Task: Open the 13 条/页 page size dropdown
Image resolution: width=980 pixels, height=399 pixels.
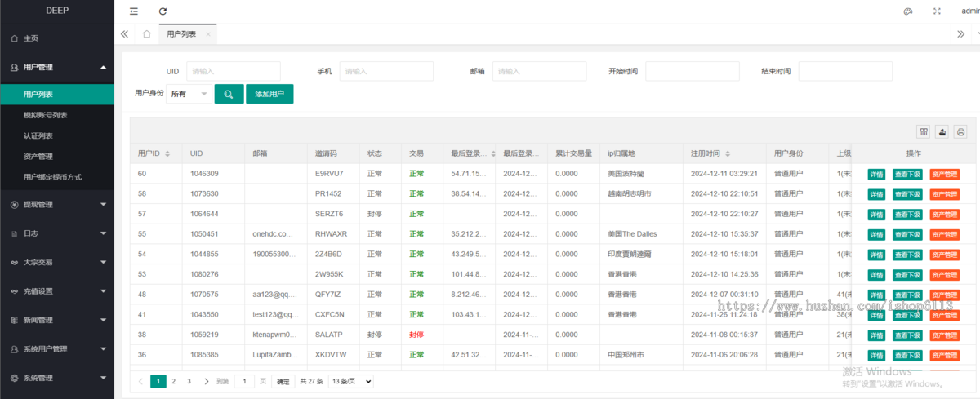Action: (351, 381)
